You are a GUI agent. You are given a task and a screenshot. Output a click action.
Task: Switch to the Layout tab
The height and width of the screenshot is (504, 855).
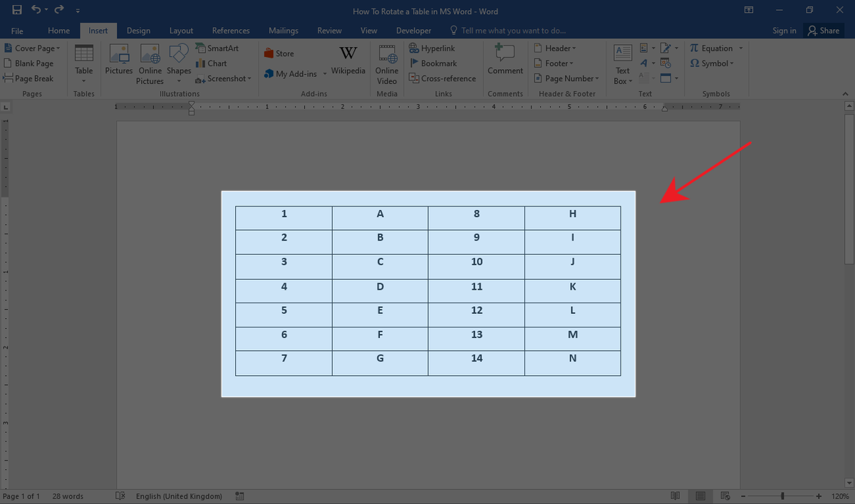pos(181,31)
